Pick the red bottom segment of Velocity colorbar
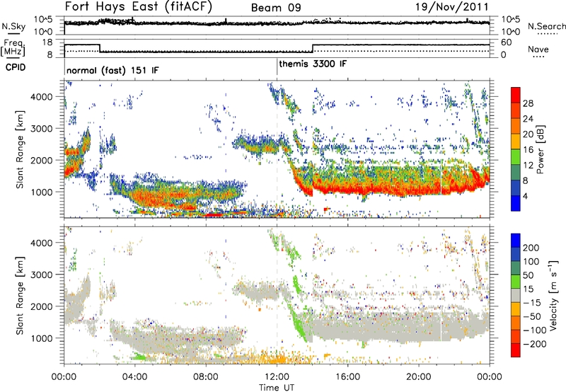Viewport: 566px width, 392px height. pyautogui.click(x=516, y=350)
